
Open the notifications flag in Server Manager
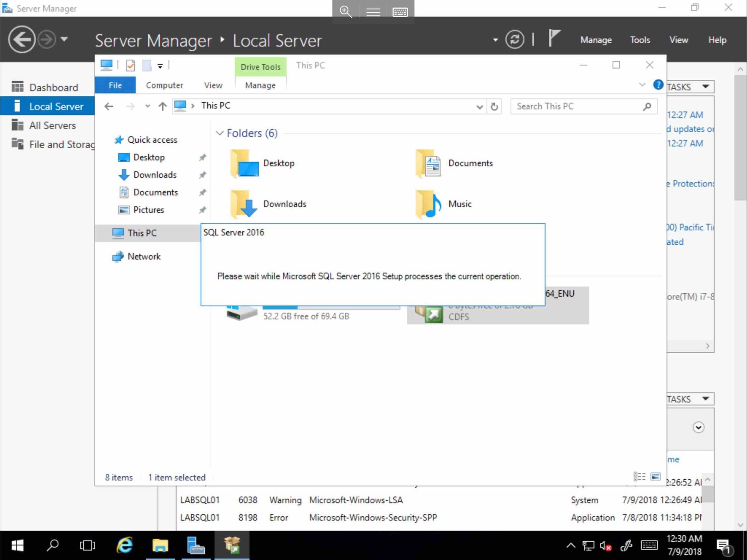click(x=554, y=38)
